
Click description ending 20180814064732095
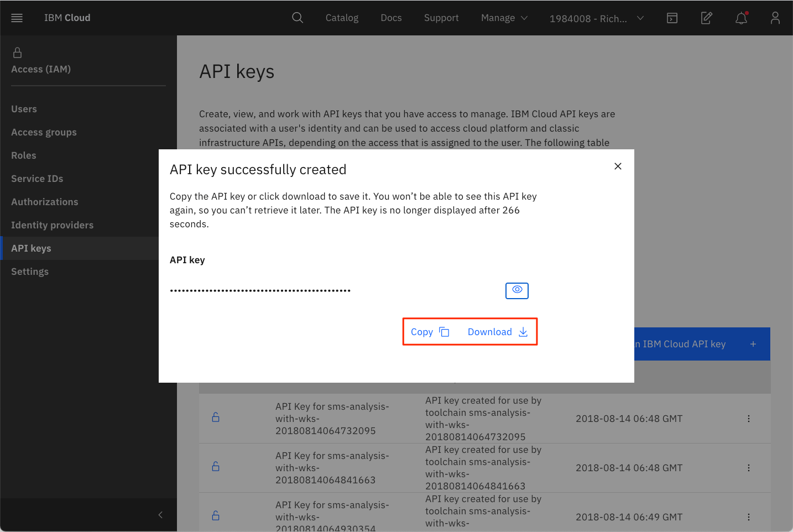pyautogui.click(x=483, y=419)
